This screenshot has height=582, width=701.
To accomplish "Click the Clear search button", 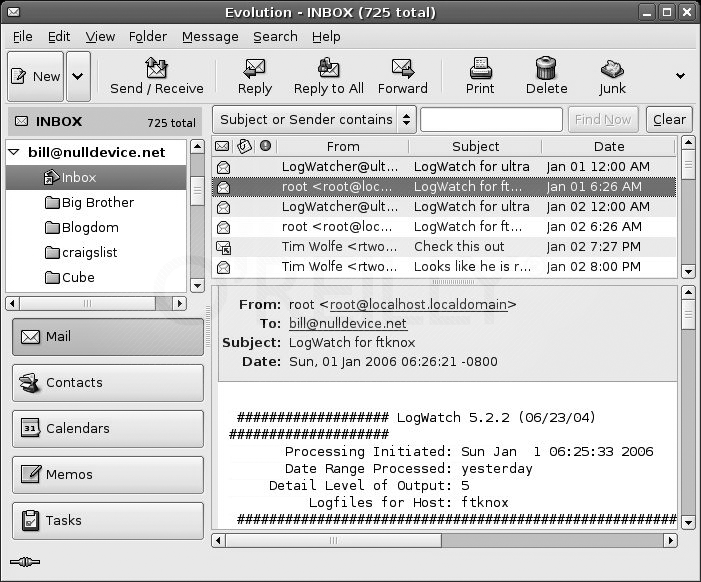I will coord(669,119).
